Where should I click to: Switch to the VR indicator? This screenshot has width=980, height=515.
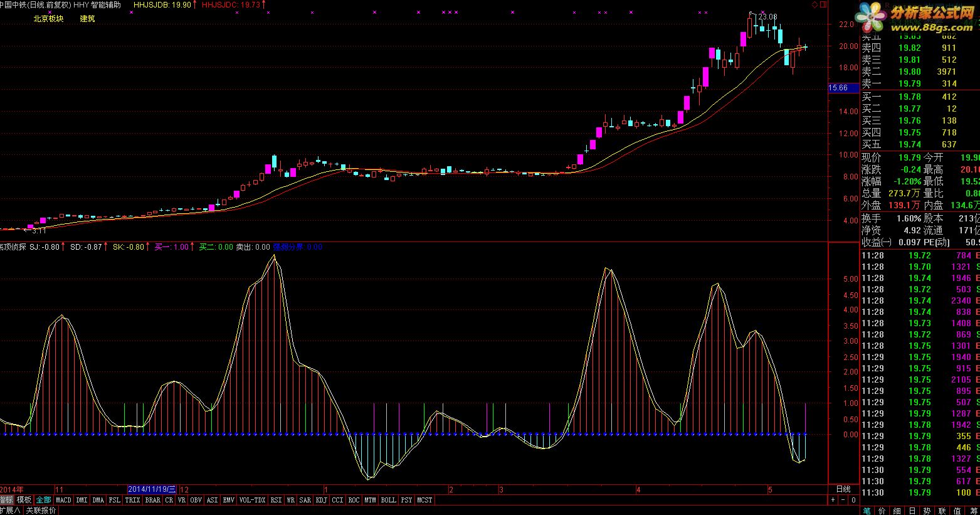(182, 500)
